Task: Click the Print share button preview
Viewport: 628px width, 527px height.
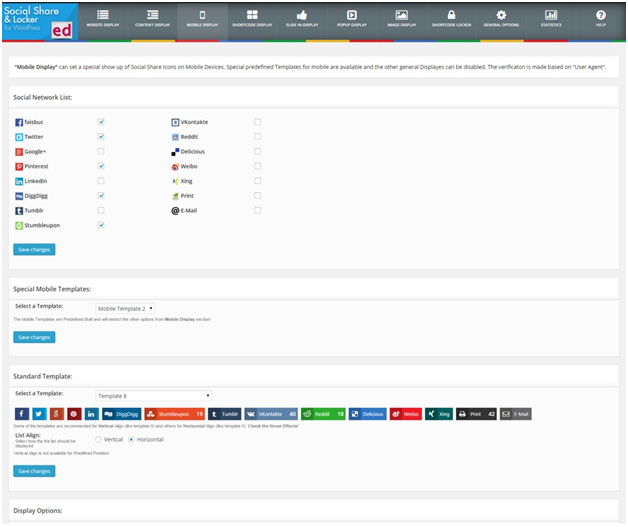Action: (x=477, y=413)
